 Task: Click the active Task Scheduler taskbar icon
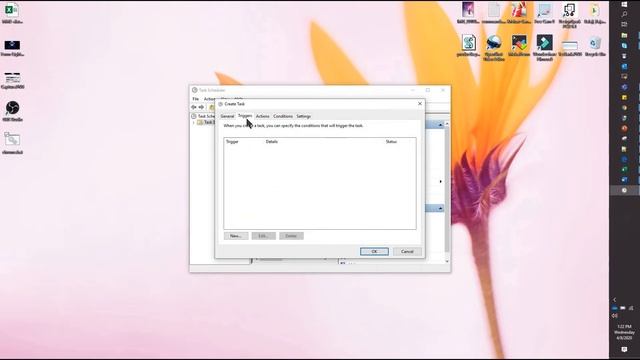pos(624,190)
